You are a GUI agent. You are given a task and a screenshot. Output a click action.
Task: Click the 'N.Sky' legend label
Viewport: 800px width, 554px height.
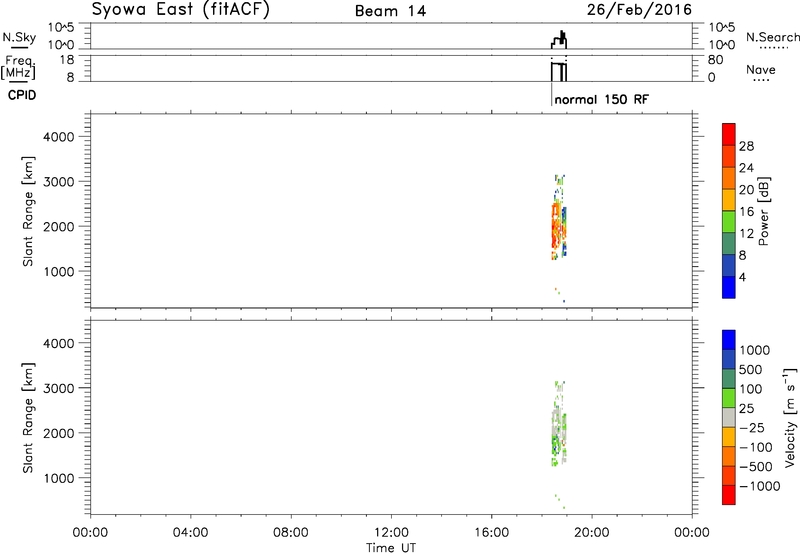19,37
